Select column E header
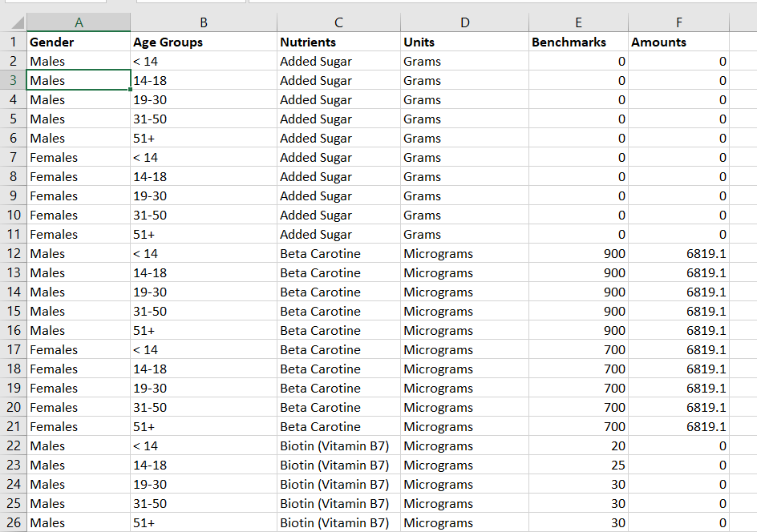Viewport: 757px width, 532px height. [x=578, y=22]
